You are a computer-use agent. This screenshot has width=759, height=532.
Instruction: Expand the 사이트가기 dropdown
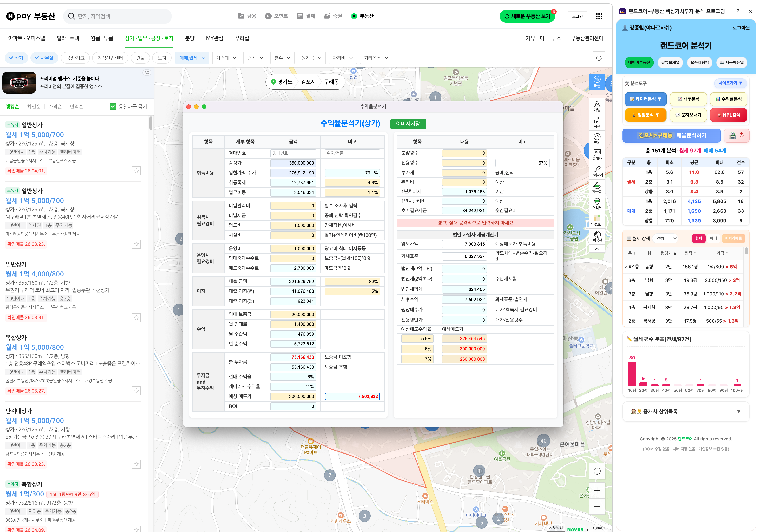pos(730,83)
